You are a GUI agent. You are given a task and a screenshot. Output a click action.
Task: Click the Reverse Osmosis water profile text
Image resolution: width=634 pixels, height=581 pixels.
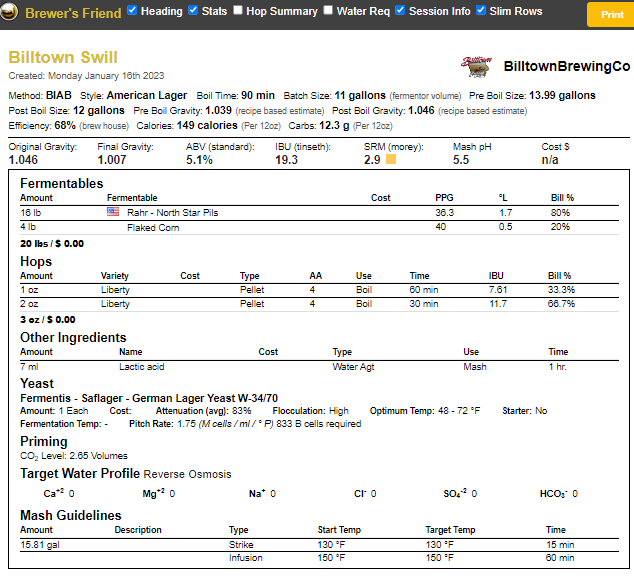point(188,473)
